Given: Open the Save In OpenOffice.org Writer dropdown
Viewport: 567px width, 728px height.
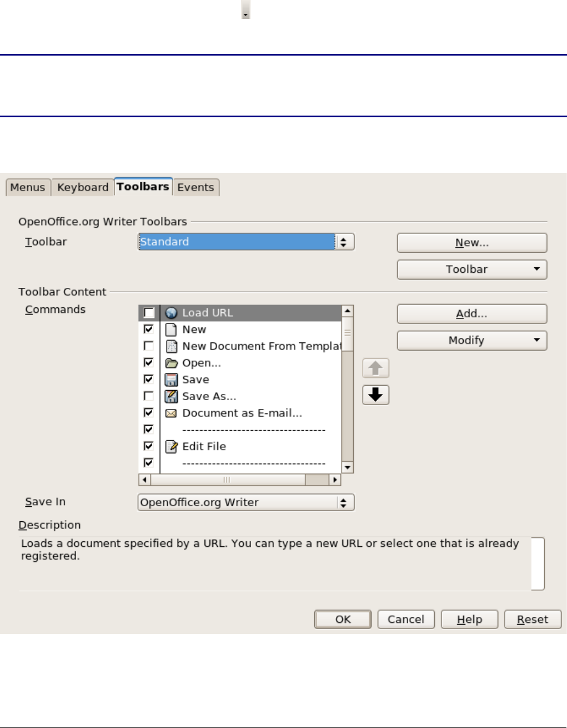Looking at the screenshot, I should 246,502.
